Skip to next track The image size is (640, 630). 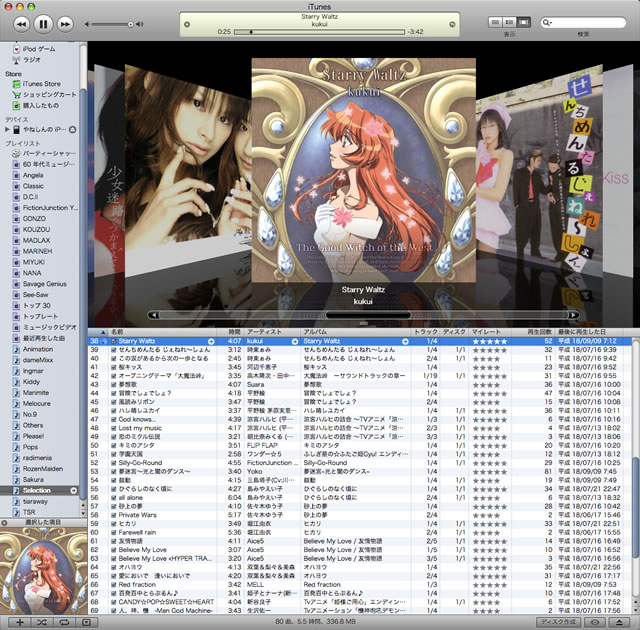pos(64,24)
